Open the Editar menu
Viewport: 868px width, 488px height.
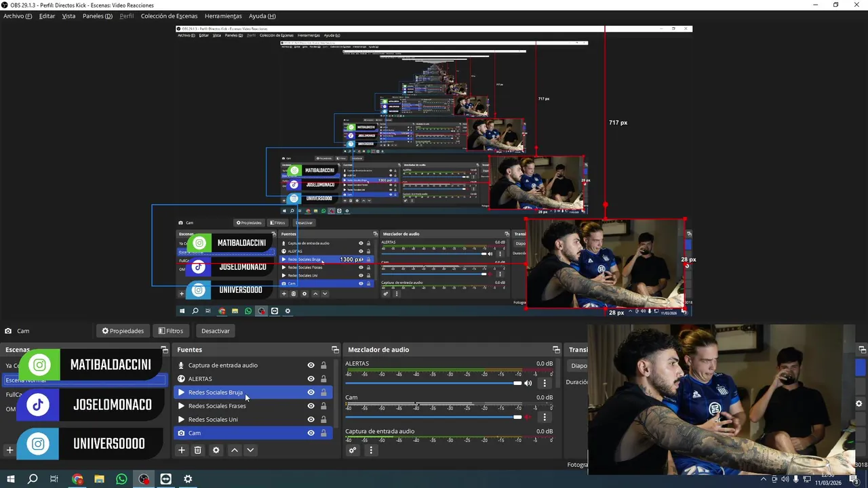point(47,16)
